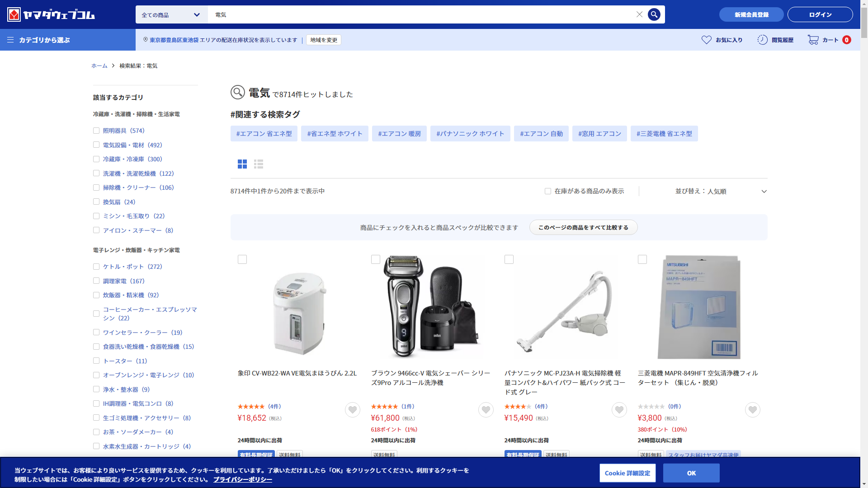The image size is (868, 488).
Task: Open Panasonic vacuum cleaner product thumbnail
Action: [565, 307]
